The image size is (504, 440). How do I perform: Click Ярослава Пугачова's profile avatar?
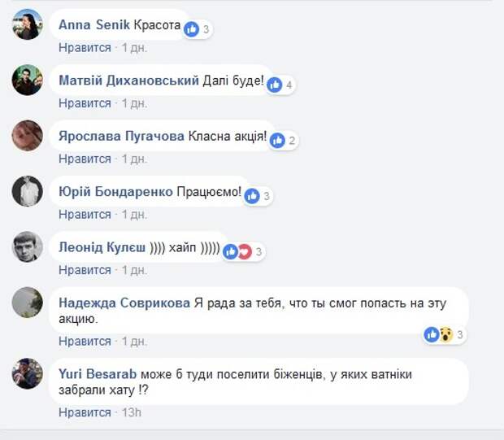(28, 135)
